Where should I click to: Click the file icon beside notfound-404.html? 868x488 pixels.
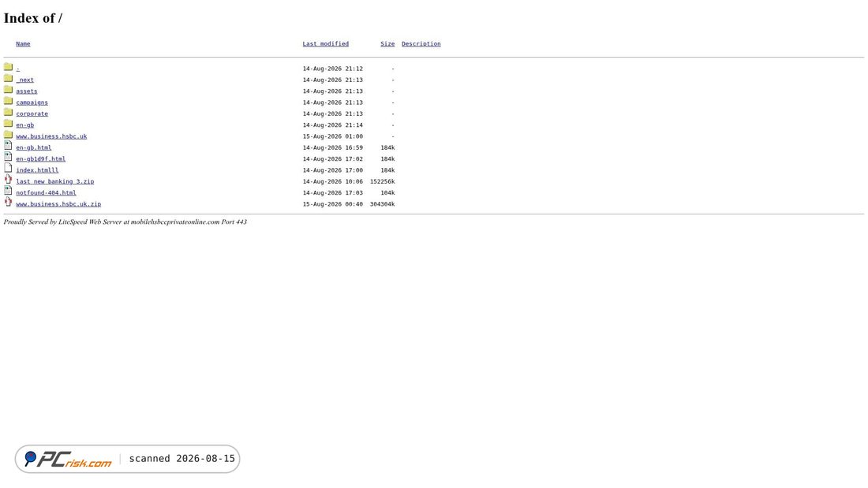[8, 191]
